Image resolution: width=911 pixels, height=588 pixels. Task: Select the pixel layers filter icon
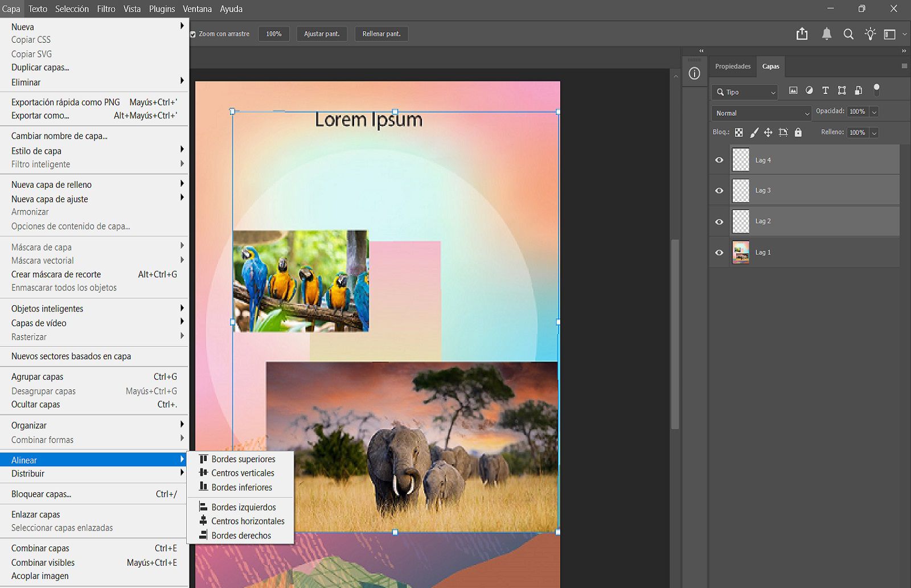(793, 90)
